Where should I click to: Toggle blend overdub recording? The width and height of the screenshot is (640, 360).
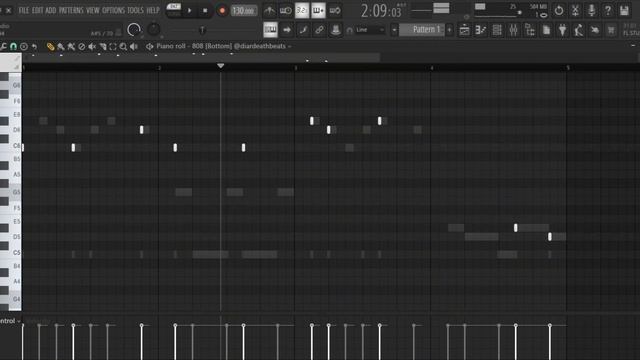[318, 10]
